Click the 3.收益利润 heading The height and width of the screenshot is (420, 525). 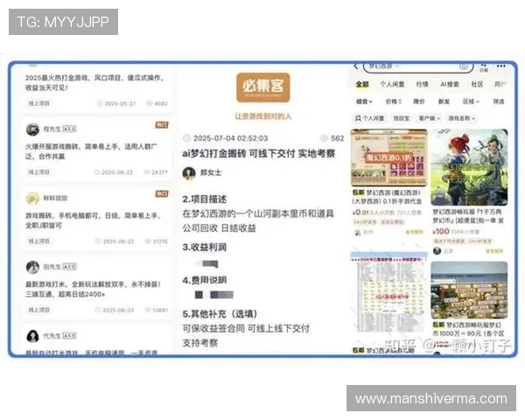click(204, 247)
